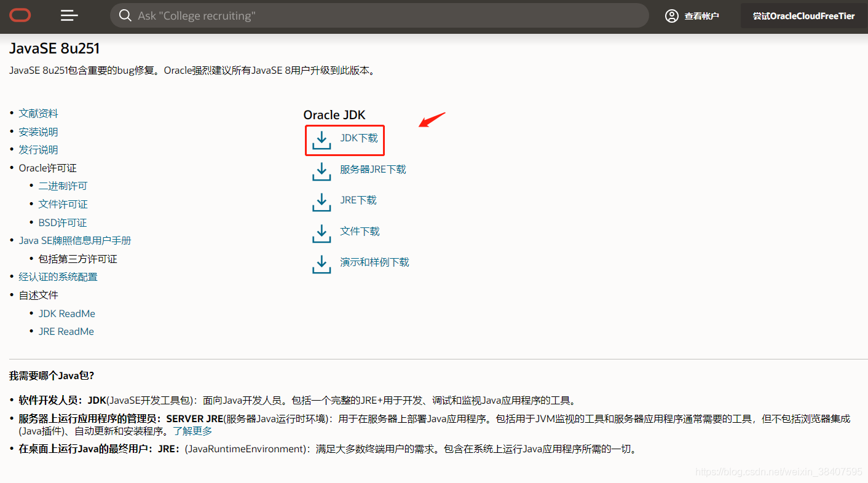
Task: Click the JDK下载 download arrow icon
Action: point(322,139)
